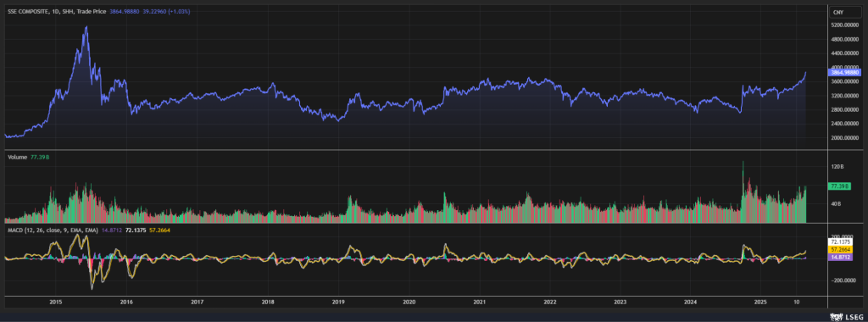The width and height of the screenshot is (868, 322).
Task: Click the purple 14.8712 histogram value tag
Action: pos(840,258)
